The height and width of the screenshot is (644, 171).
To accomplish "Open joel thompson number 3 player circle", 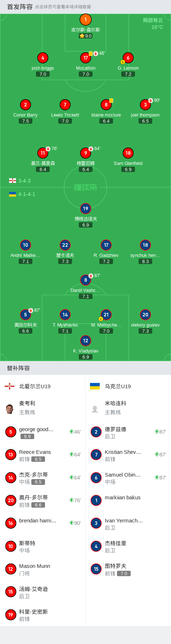I will [x=145, y=105].
